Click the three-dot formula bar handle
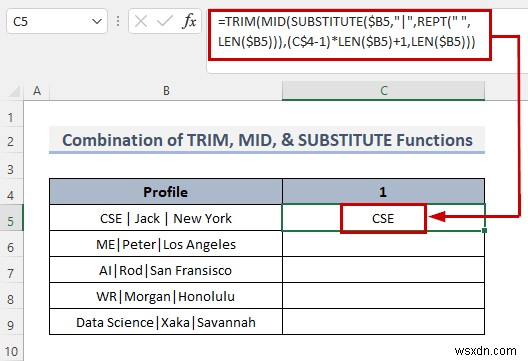The width and height of the screenshot is (528, 361). pyautogui.click(x=118, y=21)
